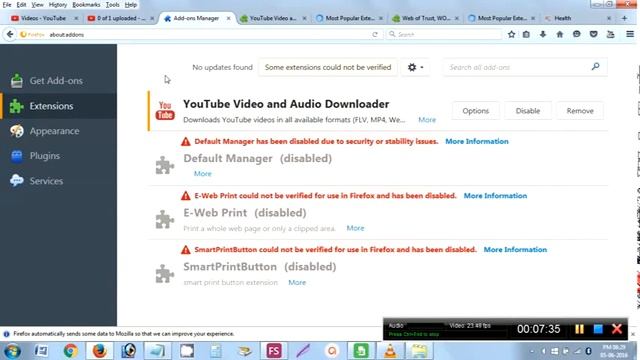Viewport: 640px width, 360px height.
Task: Open the Edit menu
Action: [x=21, y=5]
